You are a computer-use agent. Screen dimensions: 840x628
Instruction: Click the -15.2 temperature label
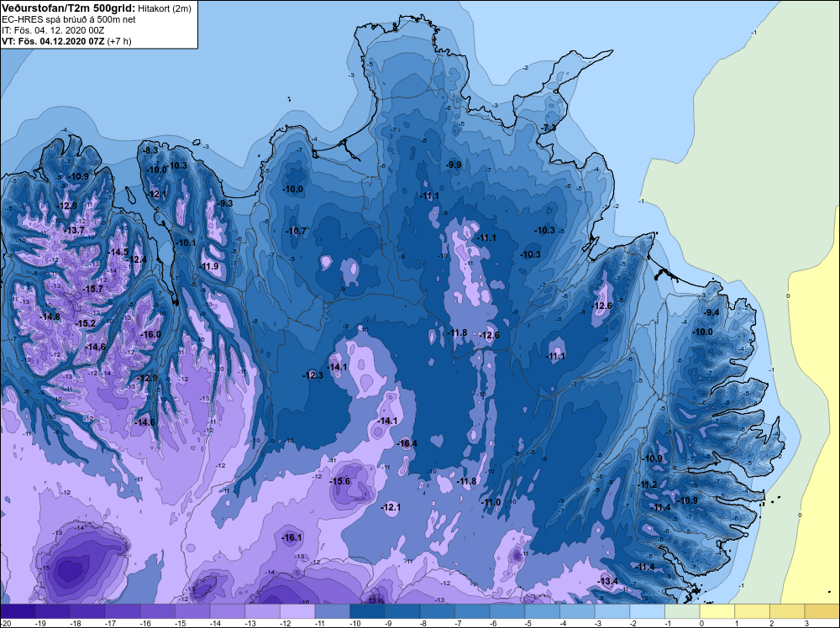pos(85,324)
